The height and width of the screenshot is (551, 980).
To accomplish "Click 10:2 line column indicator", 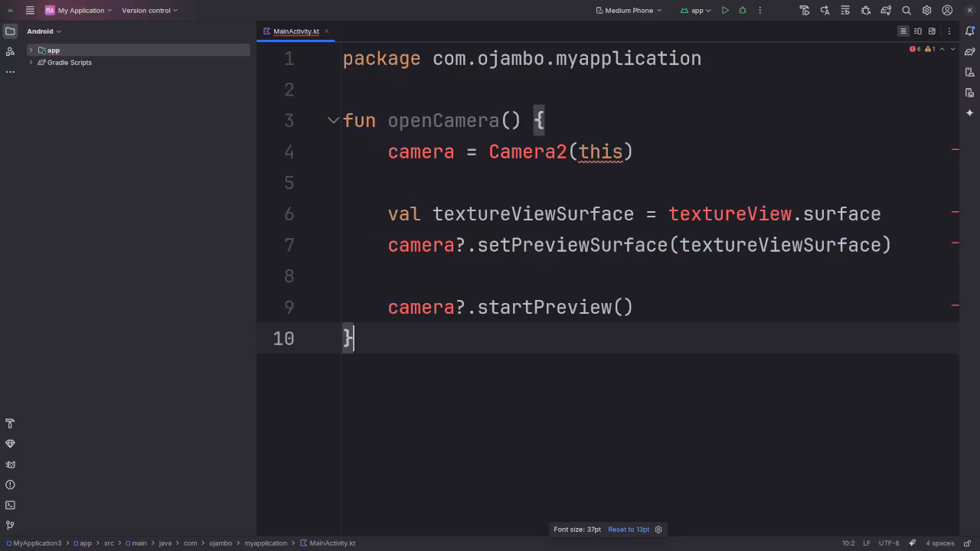I will pyautogui.click(x=848, y=543).
